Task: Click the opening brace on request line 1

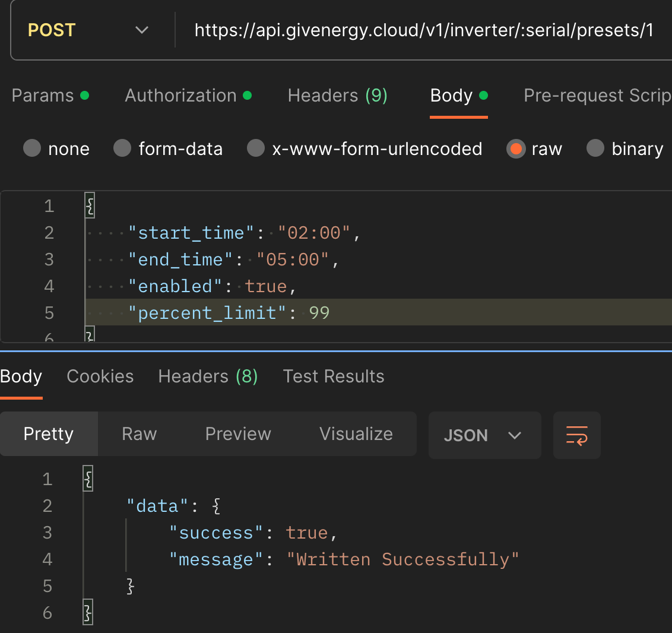Action: (90, 206)
